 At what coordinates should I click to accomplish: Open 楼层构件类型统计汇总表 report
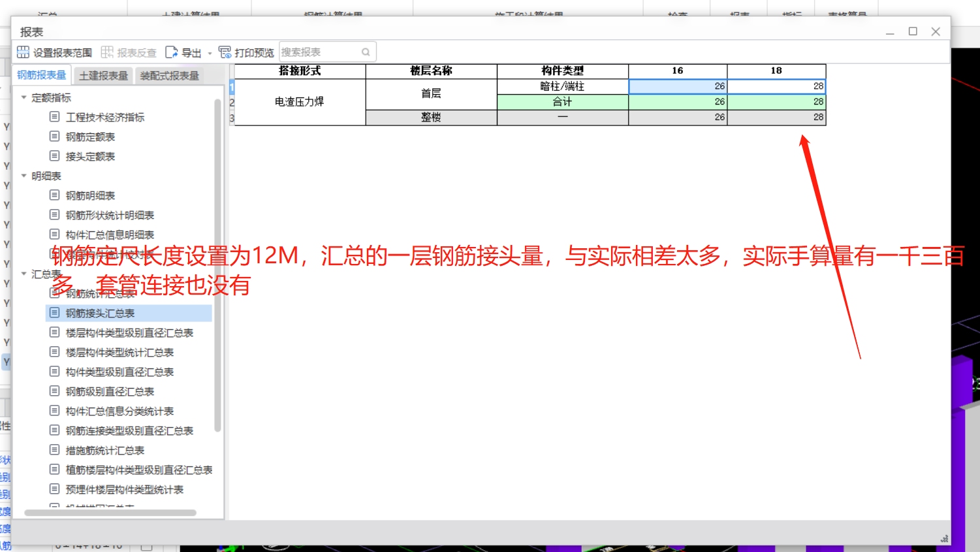pos(119,352)
